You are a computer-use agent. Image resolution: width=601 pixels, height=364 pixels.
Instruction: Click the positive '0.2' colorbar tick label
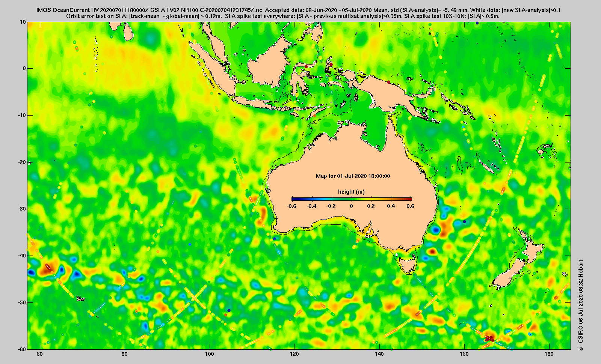371,206
